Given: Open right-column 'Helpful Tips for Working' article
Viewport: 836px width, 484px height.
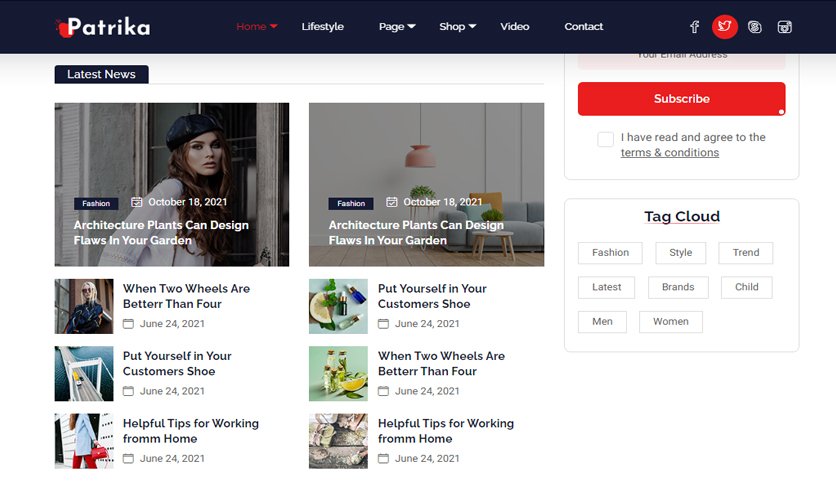Looking at the screenshot, I should coord(446,431).
